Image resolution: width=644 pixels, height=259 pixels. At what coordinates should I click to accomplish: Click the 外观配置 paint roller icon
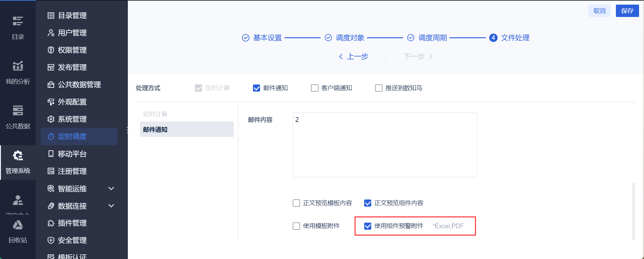coord(51,102)
